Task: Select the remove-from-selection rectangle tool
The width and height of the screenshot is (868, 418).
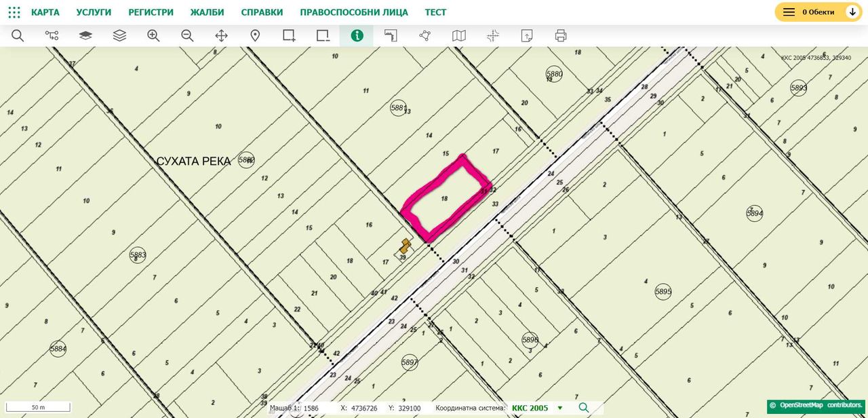Action: 323,36
